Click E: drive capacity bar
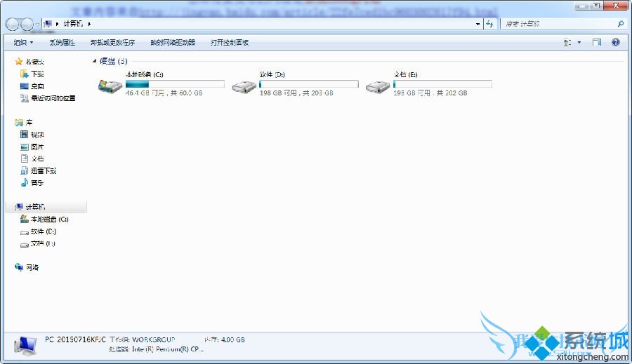The width and height of the screenshot is (632, 364). [x=442, y=83]
